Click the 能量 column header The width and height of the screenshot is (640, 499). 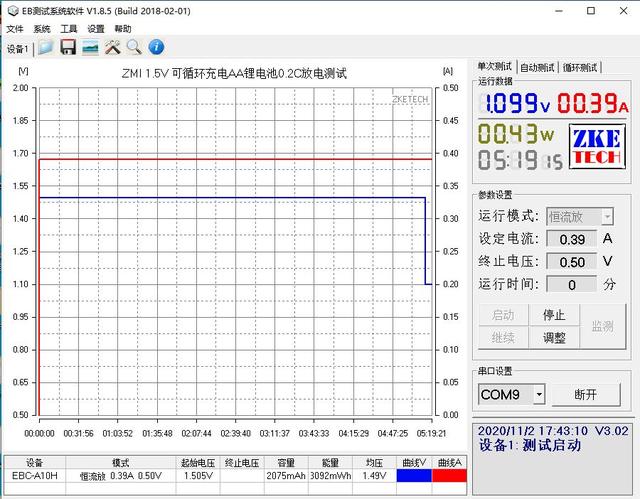click(330, 463)
